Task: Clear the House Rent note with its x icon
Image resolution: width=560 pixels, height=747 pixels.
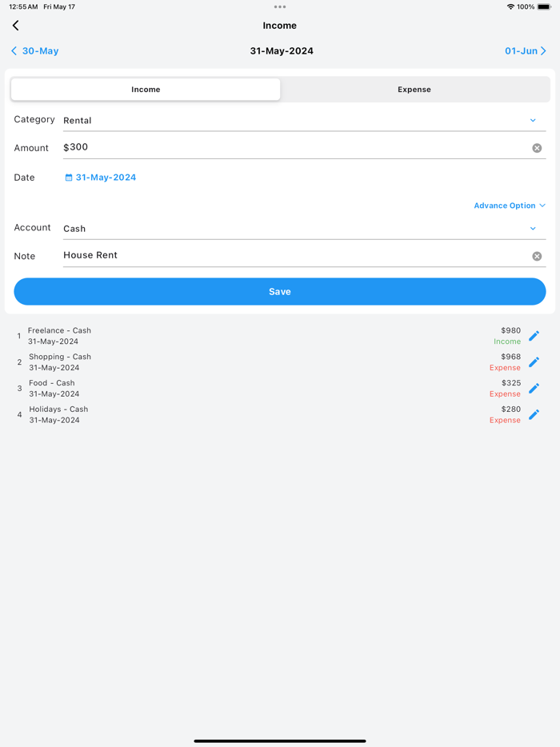Action: click(537, 256)
